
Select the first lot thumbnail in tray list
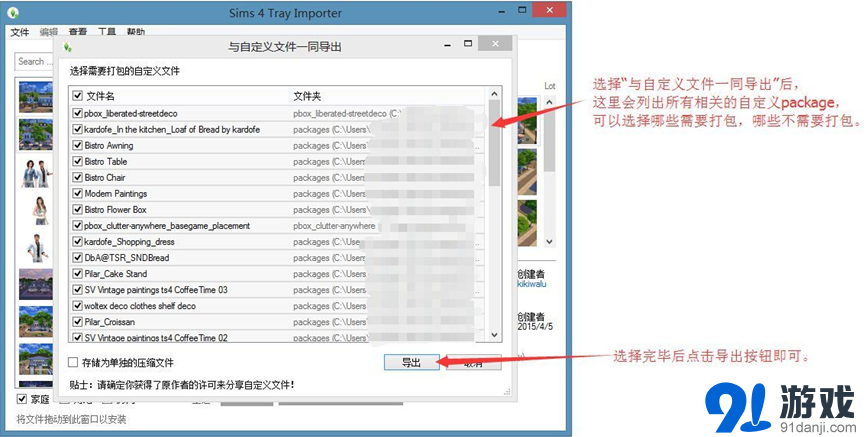click(x=36, y=96)
